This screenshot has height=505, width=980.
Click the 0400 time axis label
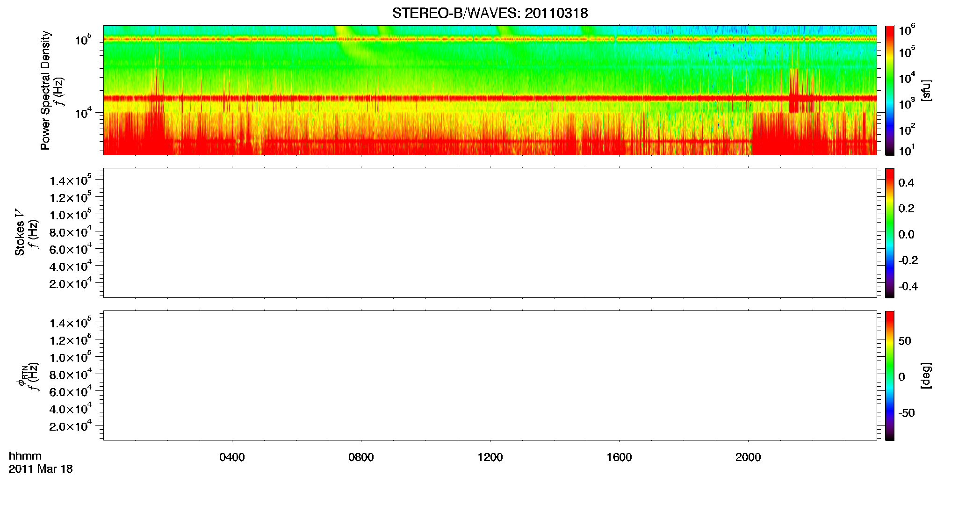pos(232,457)
